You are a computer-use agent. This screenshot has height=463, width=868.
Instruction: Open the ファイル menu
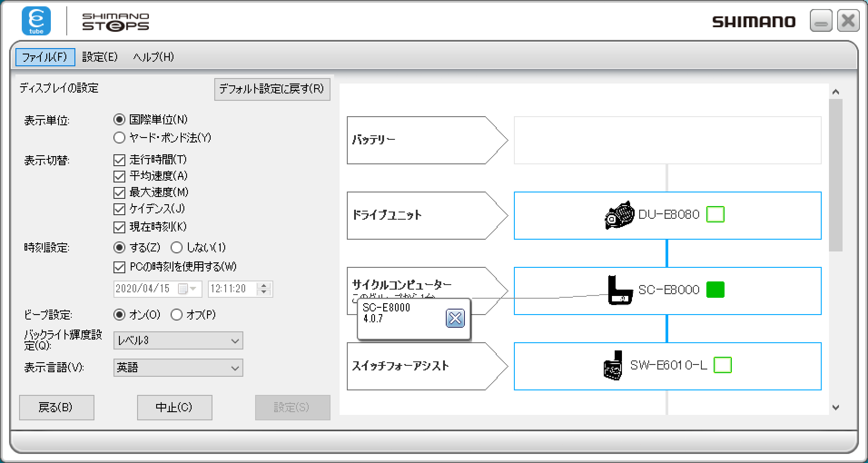point(44,57)
